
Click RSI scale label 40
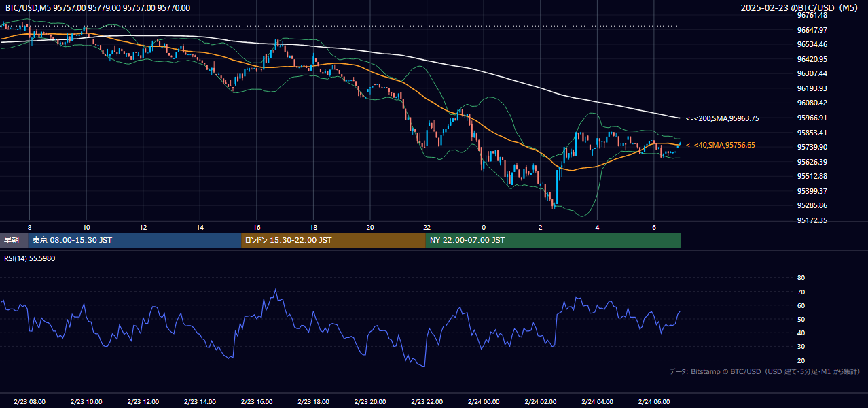tap(801, 333)
